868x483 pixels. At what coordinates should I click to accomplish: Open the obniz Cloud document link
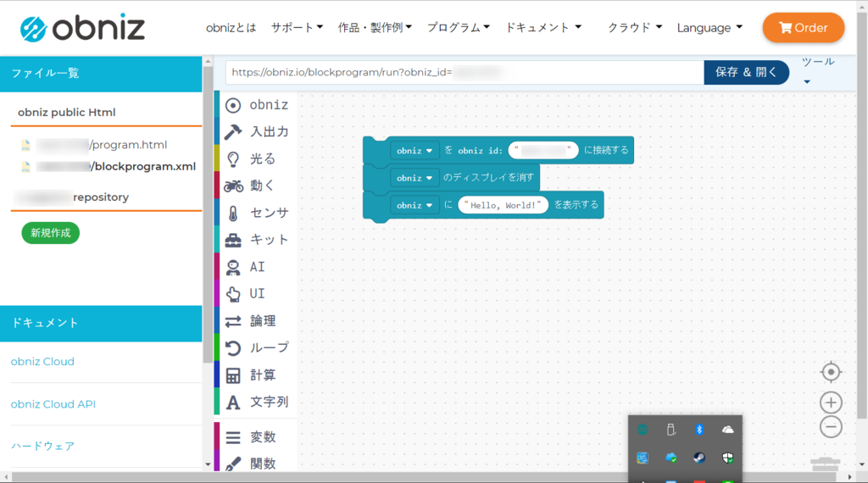point(42,361)
